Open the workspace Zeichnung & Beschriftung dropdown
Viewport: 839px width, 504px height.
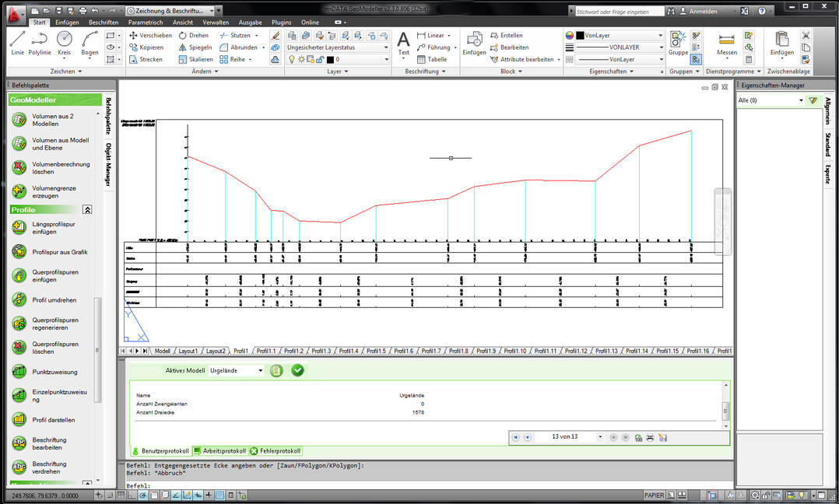(x=170, y=11)
